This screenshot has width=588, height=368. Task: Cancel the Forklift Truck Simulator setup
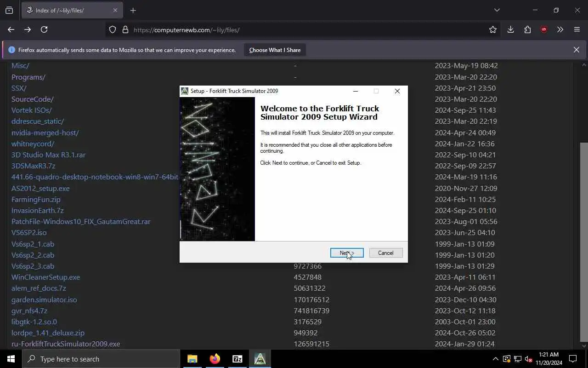385,253
